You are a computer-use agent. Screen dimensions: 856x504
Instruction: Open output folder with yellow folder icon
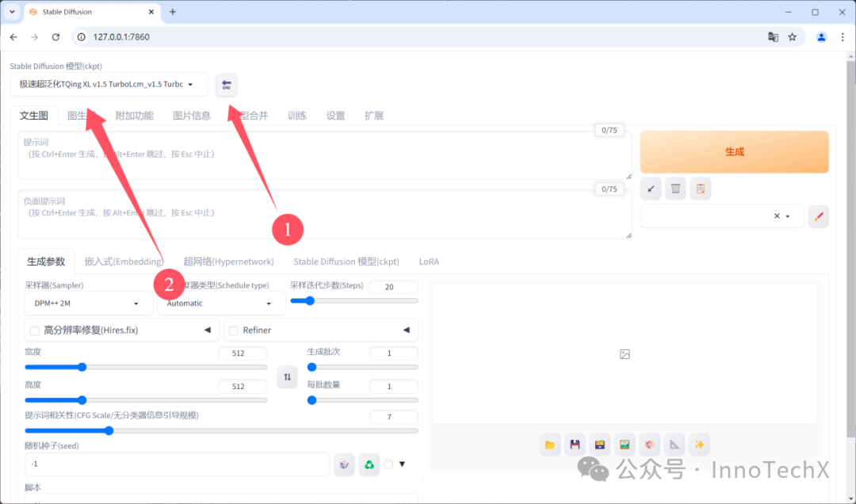[550, 445]
